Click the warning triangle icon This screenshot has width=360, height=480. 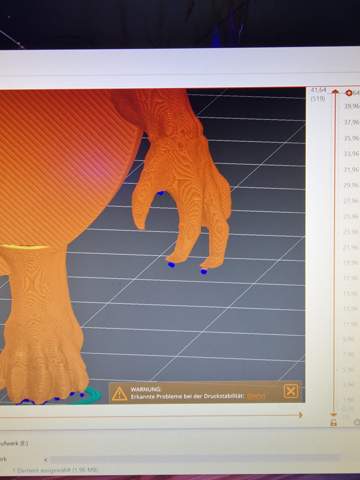point(119,394)
